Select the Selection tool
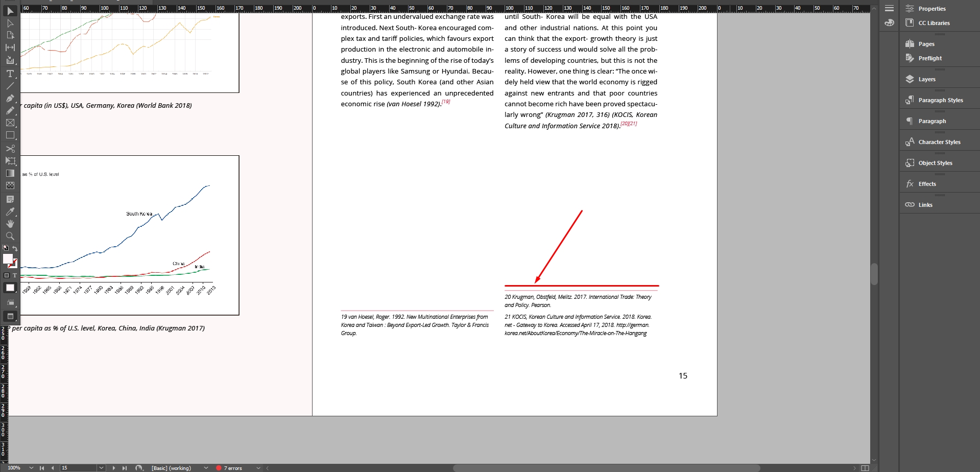The height and width of the screenshot is (472, 980). pos(10,11)
